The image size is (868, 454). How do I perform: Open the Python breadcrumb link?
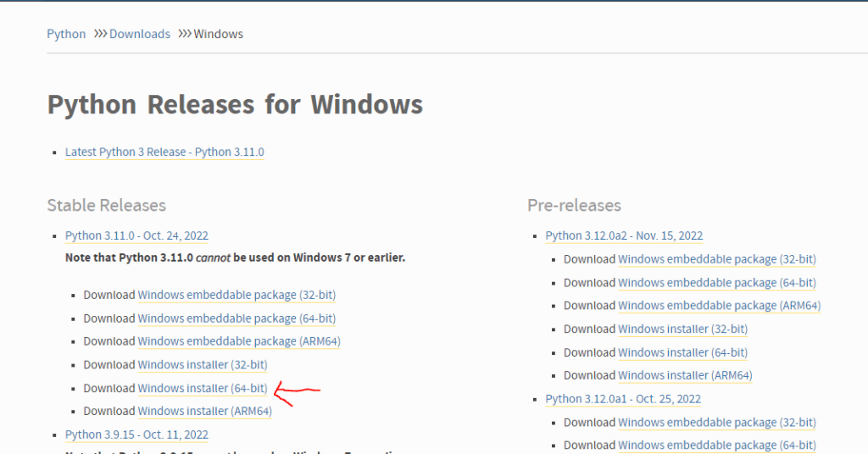66,34
